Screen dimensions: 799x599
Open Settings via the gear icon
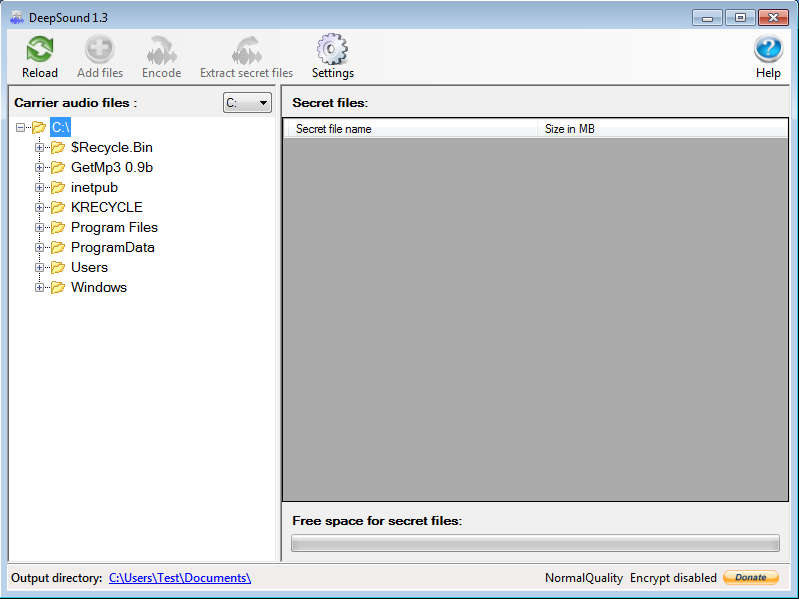pos(332,49)
